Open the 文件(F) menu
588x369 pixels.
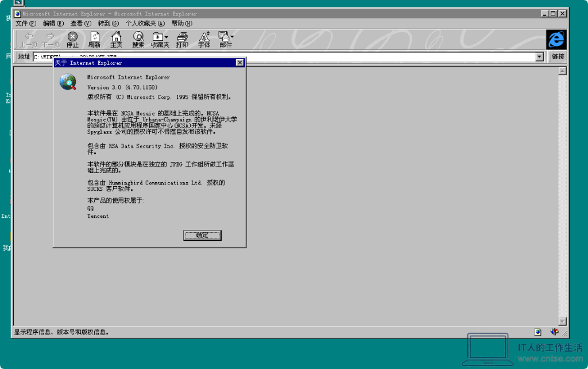(x=25, y=23)
